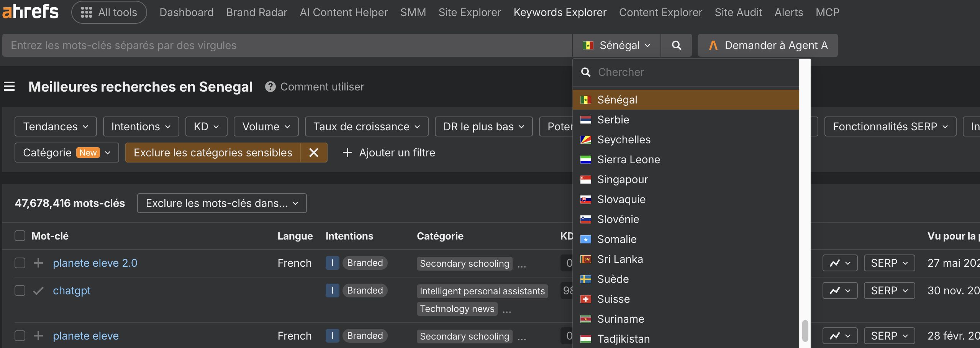Click the magnifier search button

[x=677, y=45]
